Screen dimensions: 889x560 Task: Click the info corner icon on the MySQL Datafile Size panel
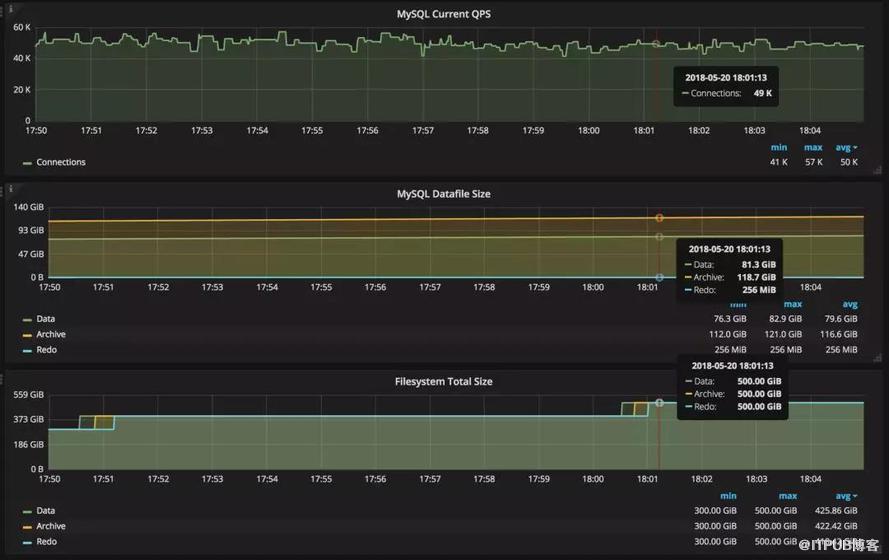click(x=11, y=187)
